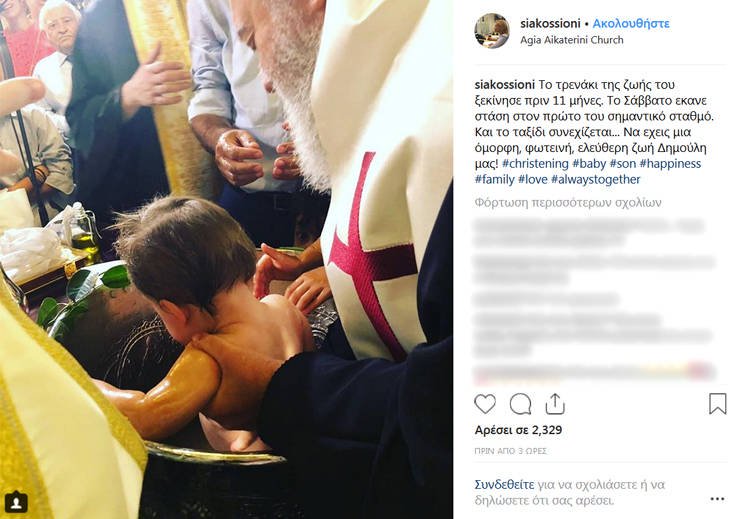The image size is (735, 519).
Task: Like the post with the heart icon
Action: tap(485, 404)
